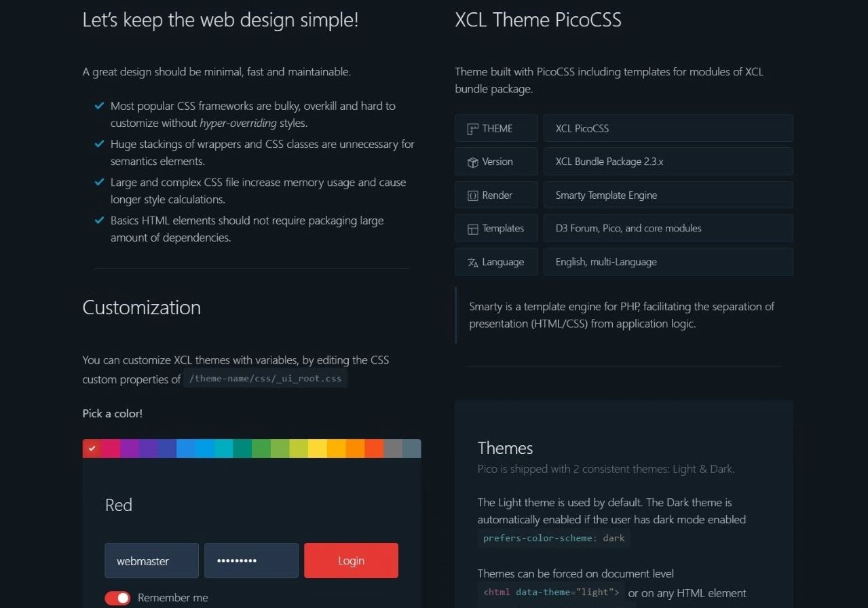Image resolution: width=868 pixels, height=608 pixels.
Task: Click the "XCL Bundle Package 2.3.x" field
Action: 668,161
